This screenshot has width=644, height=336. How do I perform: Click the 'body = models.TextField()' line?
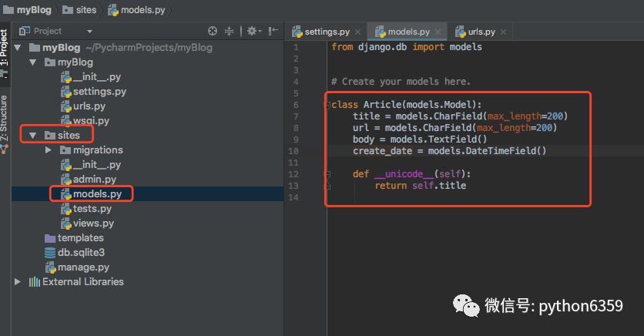pyautogui.click(x=420, y=139)
